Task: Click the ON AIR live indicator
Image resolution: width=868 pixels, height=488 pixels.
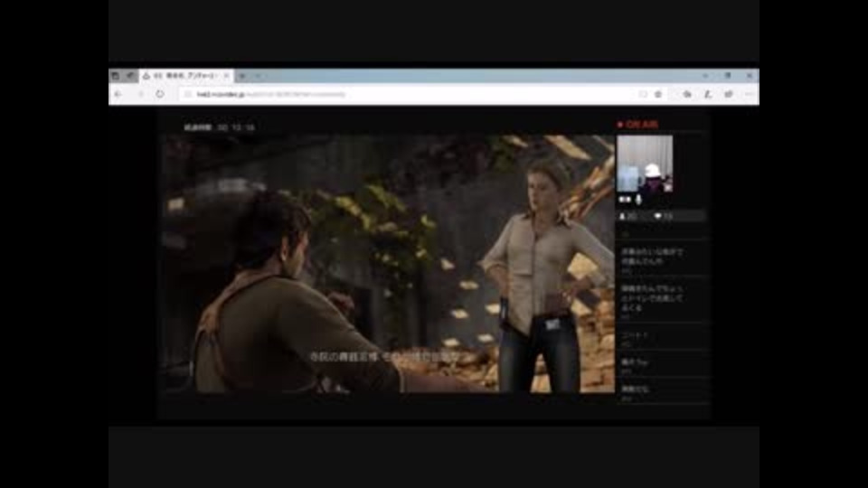Action: 637,125
